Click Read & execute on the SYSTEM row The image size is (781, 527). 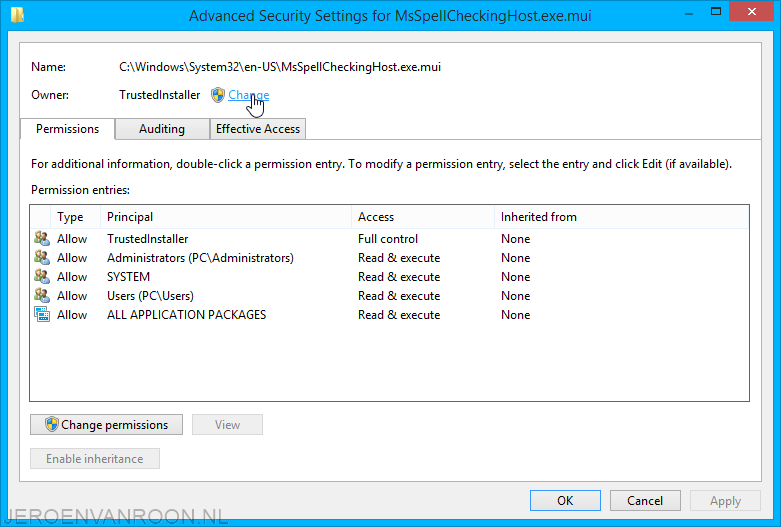399,276
